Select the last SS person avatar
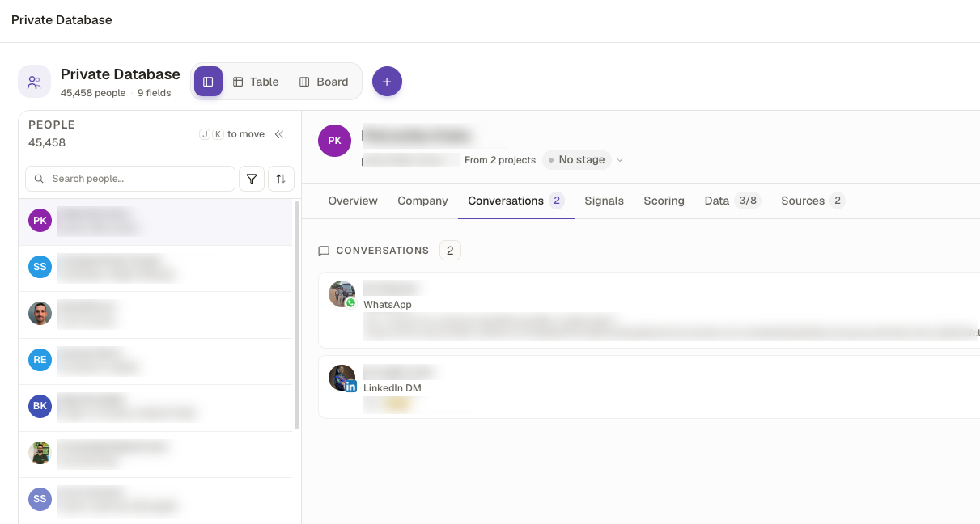The height and width of the screenshot is (524, 980). pyautogui.click(x=40, y=499)
